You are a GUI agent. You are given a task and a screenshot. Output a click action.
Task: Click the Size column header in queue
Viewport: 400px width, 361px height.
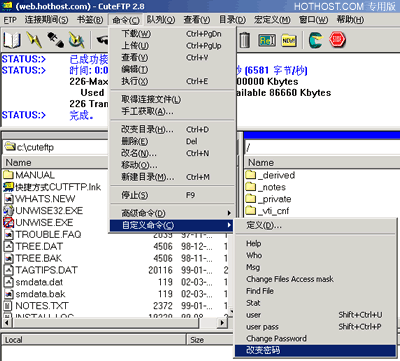coord(210,340)
